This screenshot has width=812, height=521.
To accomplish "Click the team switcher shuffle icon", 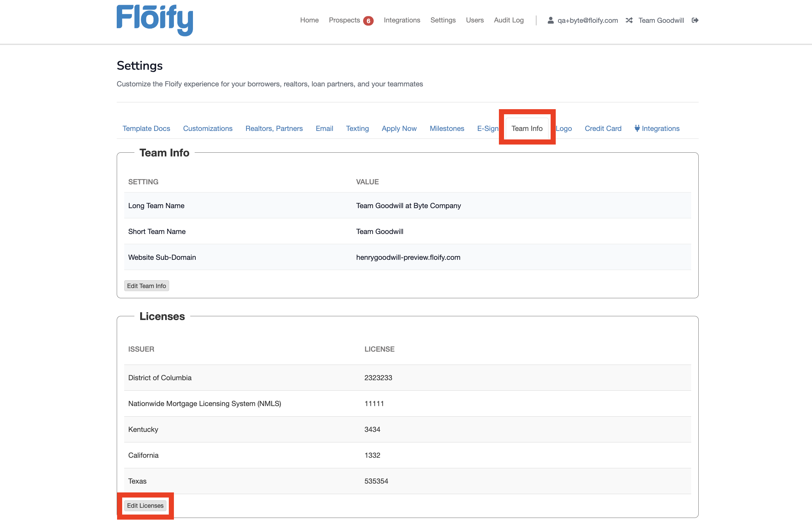I will [629, 20].
